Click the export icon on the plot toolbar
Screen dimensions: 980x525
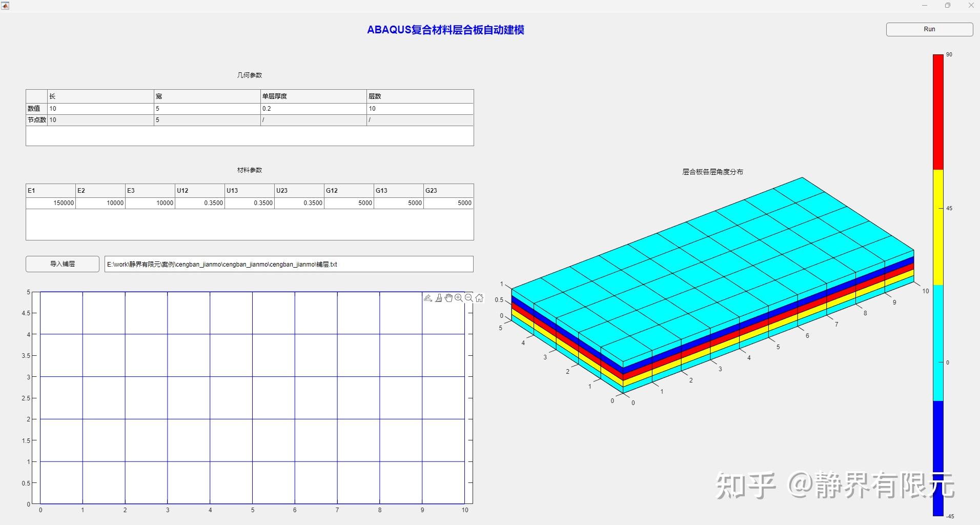pyautogui.click(x=428, y=298)
